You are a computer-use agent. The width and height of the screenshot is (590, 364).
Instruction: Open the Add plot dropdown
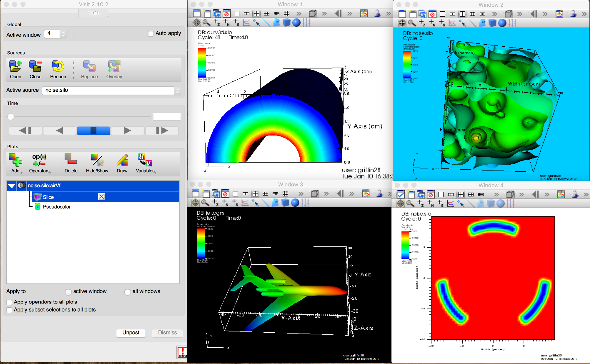pyautogui.click(x=15, y=163)
